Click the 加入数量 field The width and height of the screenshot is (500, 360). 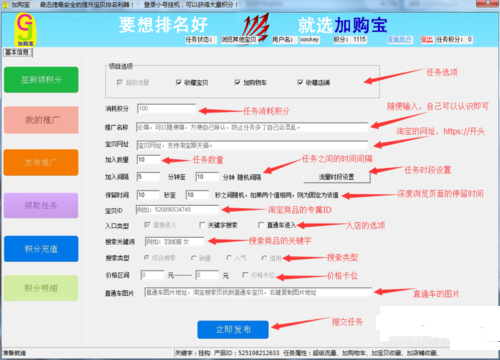[x=148, y=160]
